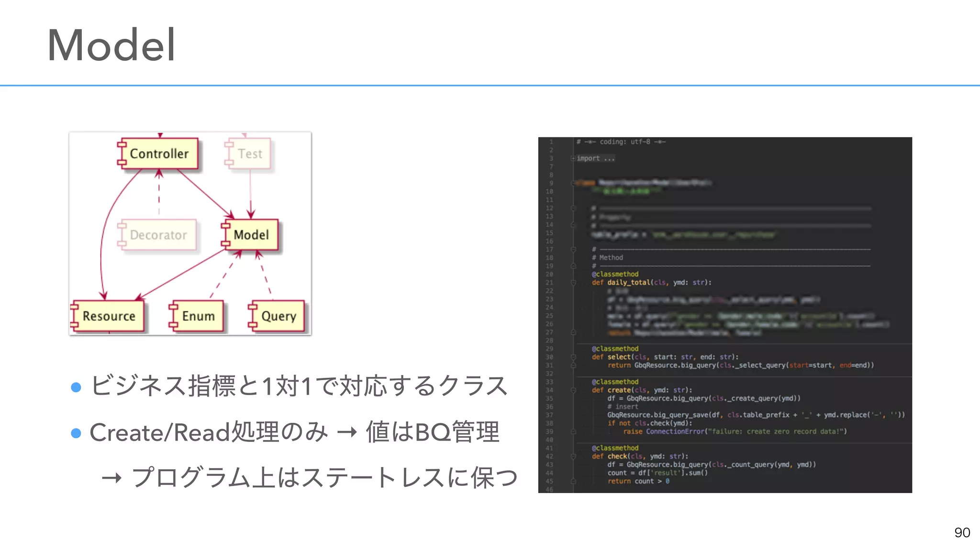Click 'def select(cls, start: str, end: str):' line
This screenshot has width=980, height=551.
(x=665, y=357)
